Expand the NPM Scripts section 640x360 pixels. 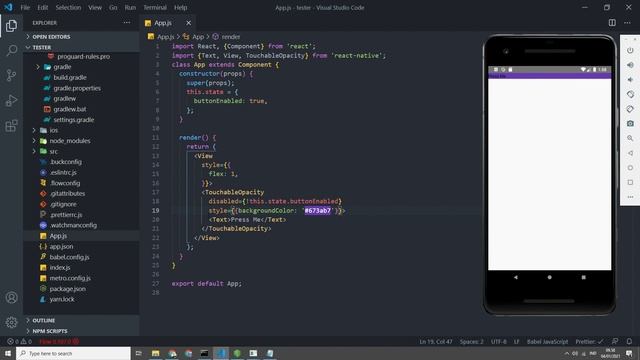(x=81, y=331)
